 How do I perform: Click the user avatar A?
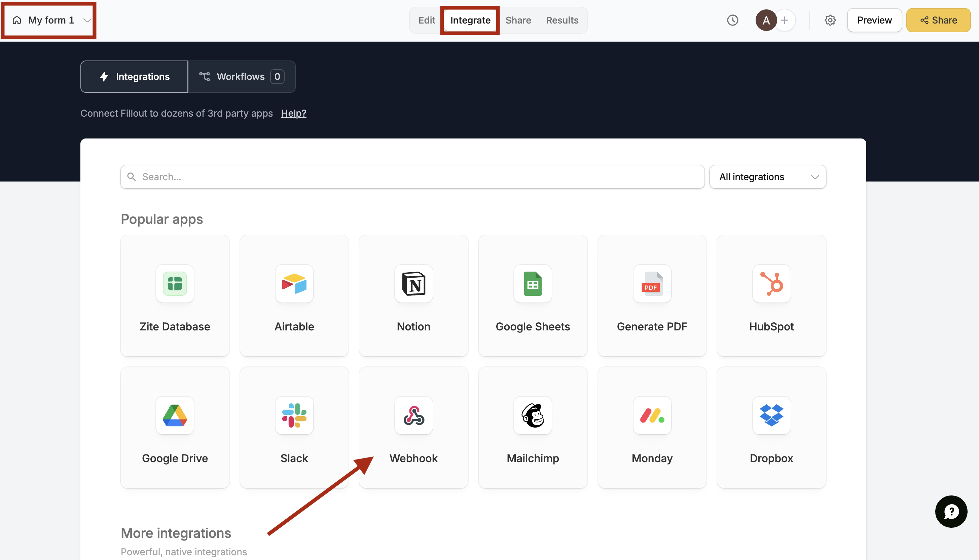tap(766, 20)
